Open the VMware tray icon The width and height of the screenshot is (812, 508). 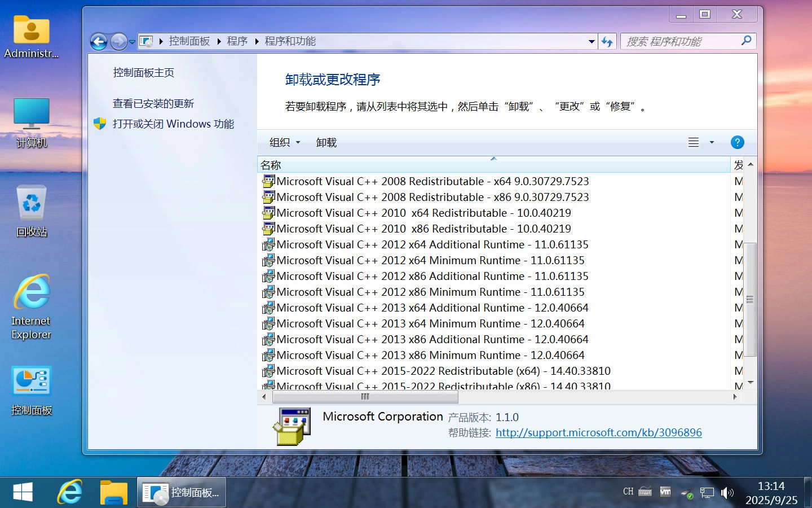pyautogui.click(x=665, y=492)
